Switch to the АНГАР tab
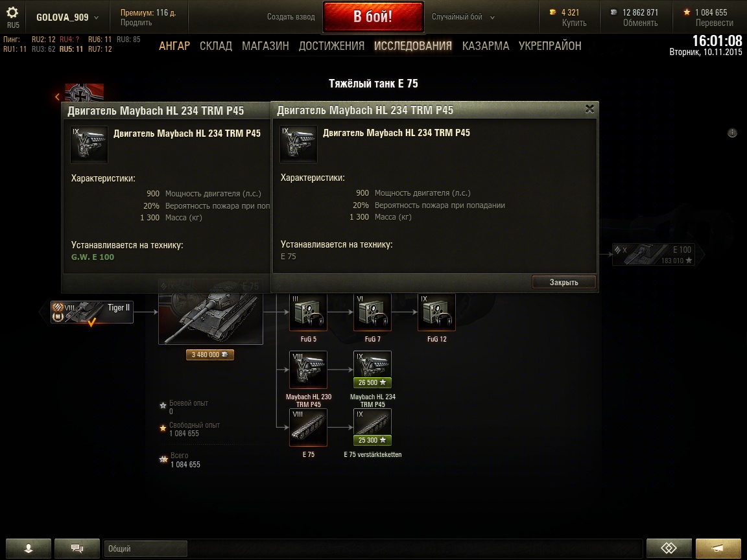 coord(174,46)
